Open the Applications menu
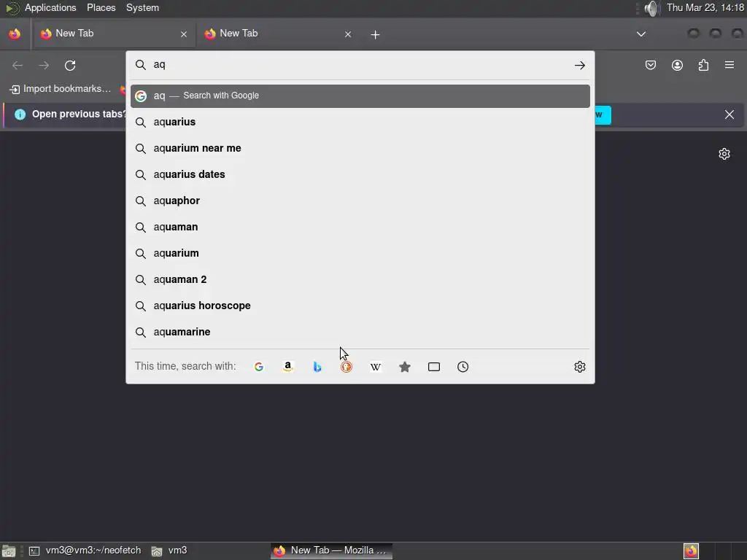 50,8
